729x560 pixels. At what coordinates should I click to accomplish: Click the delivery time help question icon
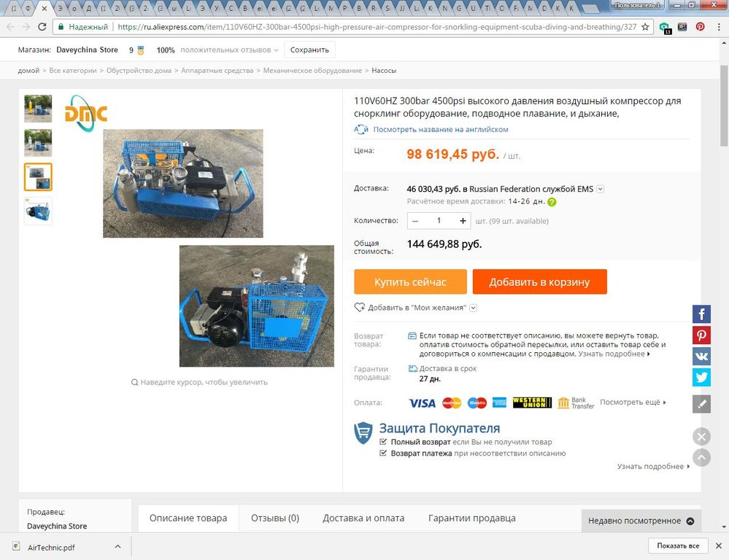click(552, 202)
